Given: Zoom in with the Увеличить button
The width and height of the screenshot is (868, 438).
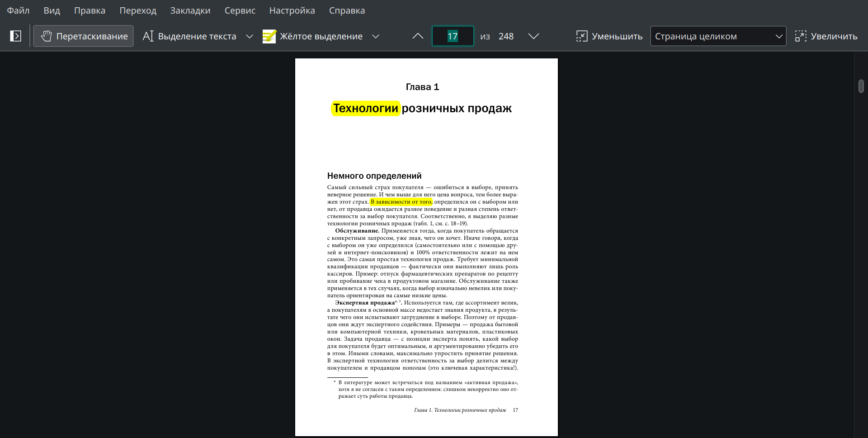Looking at the screenshot, I should pos(826,36).
